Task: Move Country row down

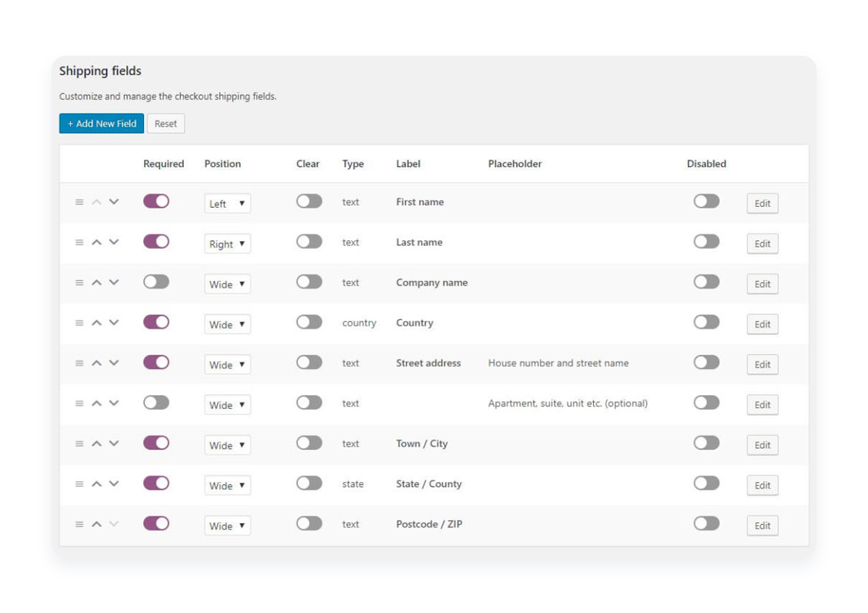Action: pos(114,323)
